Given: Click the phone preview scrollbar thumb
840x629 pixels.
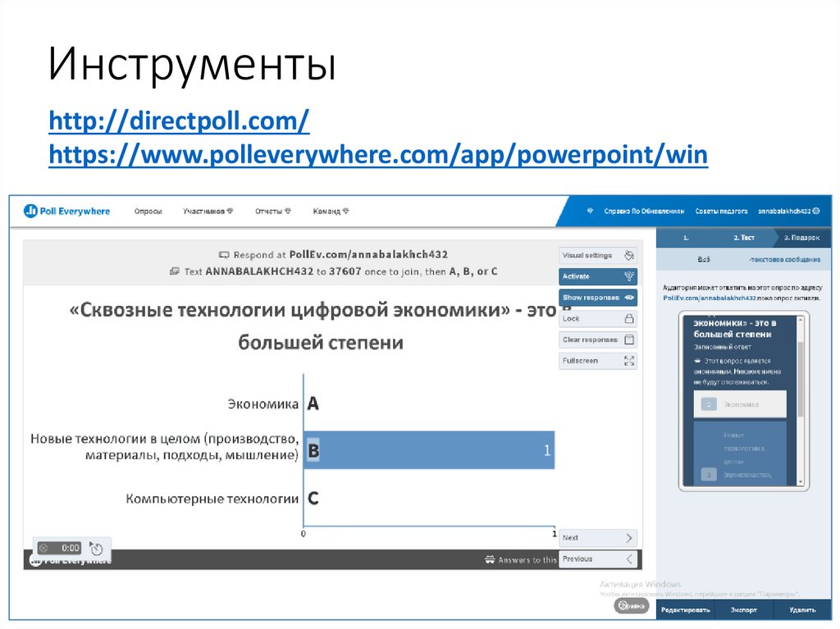Looking at the screenshot, I should [x=801, y=378].
